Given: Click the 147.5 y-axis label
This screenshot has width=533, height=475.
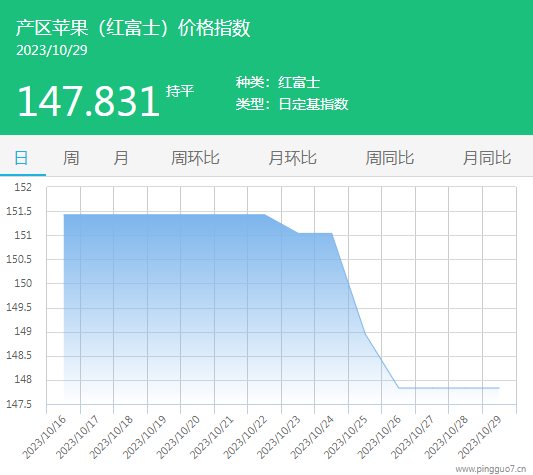Looking at the screenshot, I should tap(19, 404).
